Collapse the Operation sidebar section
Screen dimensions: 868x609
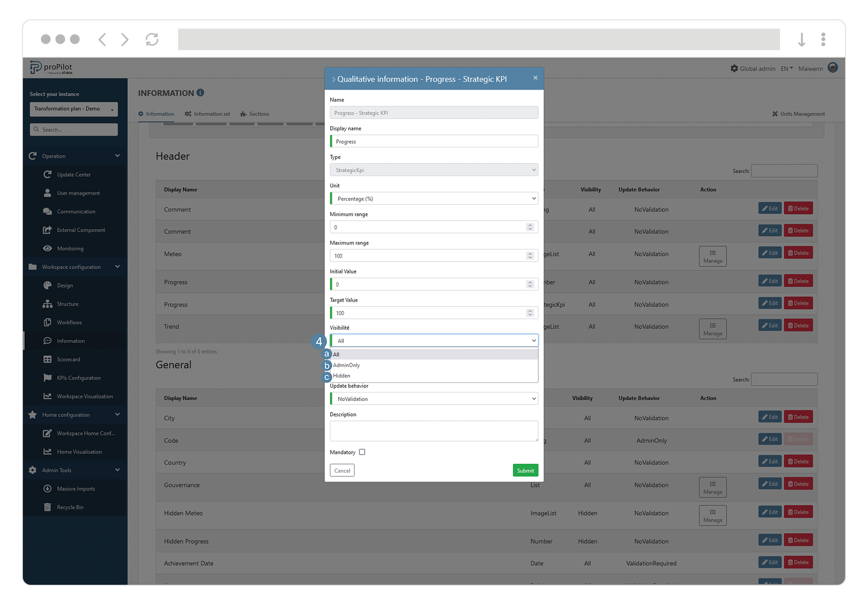click(x=117, y=156)
